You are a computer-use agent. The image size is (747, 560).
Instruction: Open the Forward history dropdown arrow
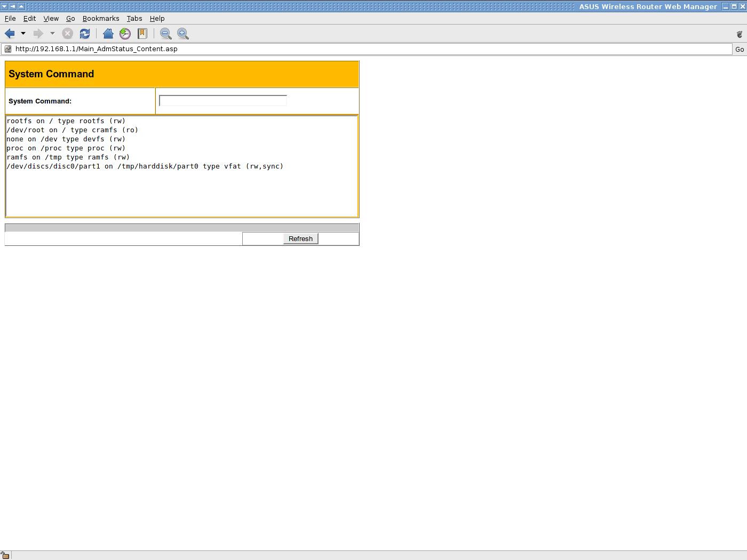pos(52,34)
